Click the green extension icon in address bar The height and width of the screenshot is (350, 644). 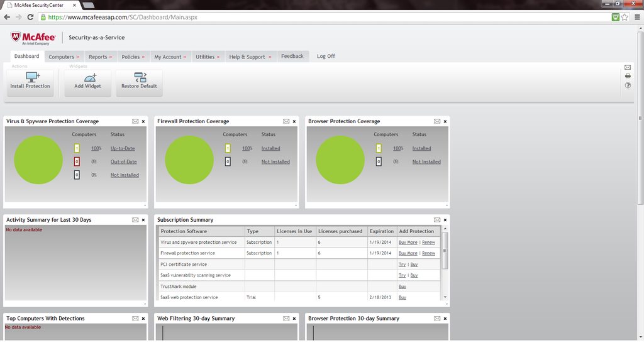[615, 17]
